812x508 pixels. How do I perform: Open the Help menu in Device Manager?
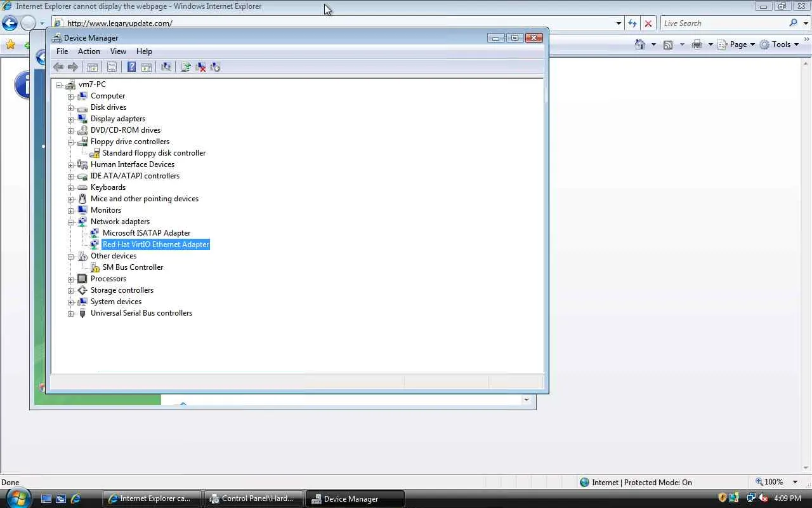144,51
